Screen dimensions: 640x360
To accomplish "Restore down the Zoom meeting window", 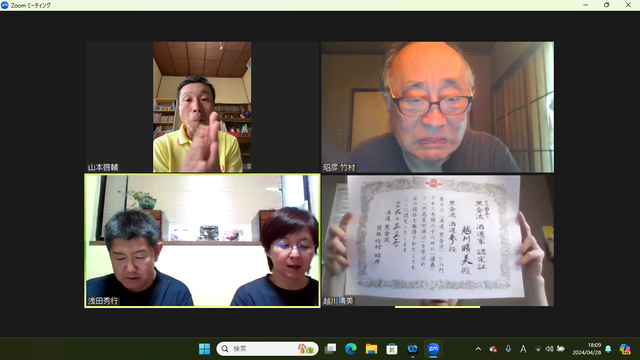I will pos(607,5).
